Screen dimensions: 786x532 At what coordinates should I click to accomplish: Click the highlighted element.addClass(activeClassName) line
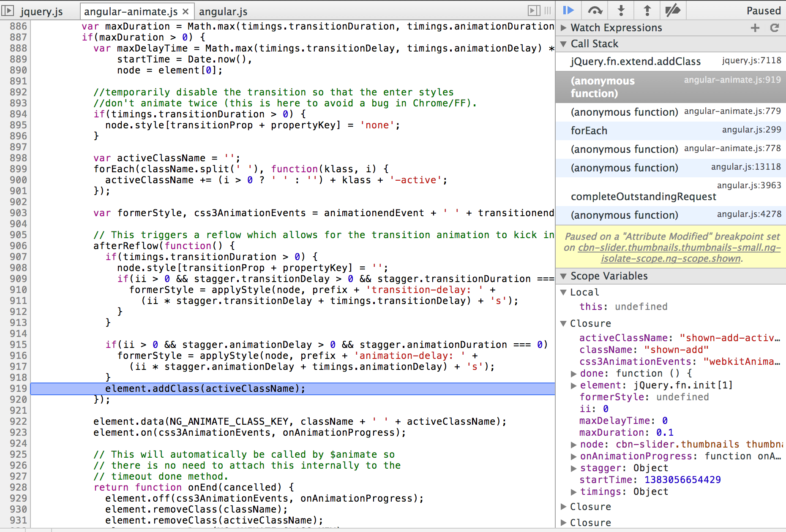point(292,389)
